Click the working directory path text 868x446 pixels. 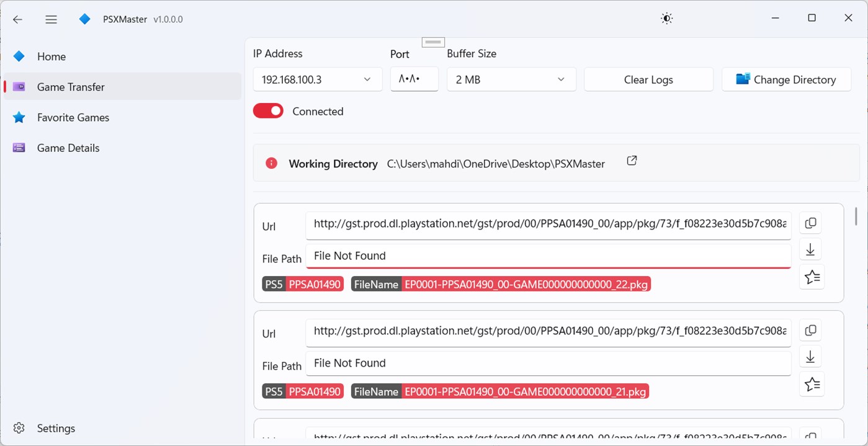tap(496, 164)
